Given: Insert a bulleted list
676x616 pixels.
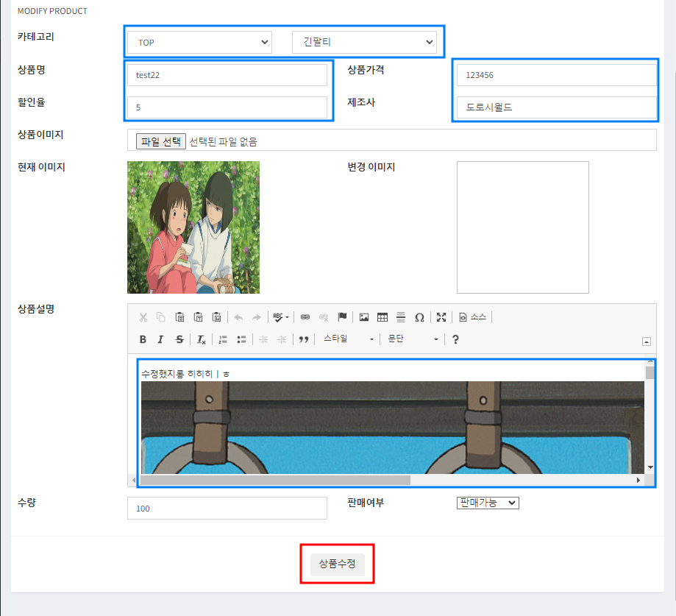Looking at the screenshot, I should (x=241, y=339).
